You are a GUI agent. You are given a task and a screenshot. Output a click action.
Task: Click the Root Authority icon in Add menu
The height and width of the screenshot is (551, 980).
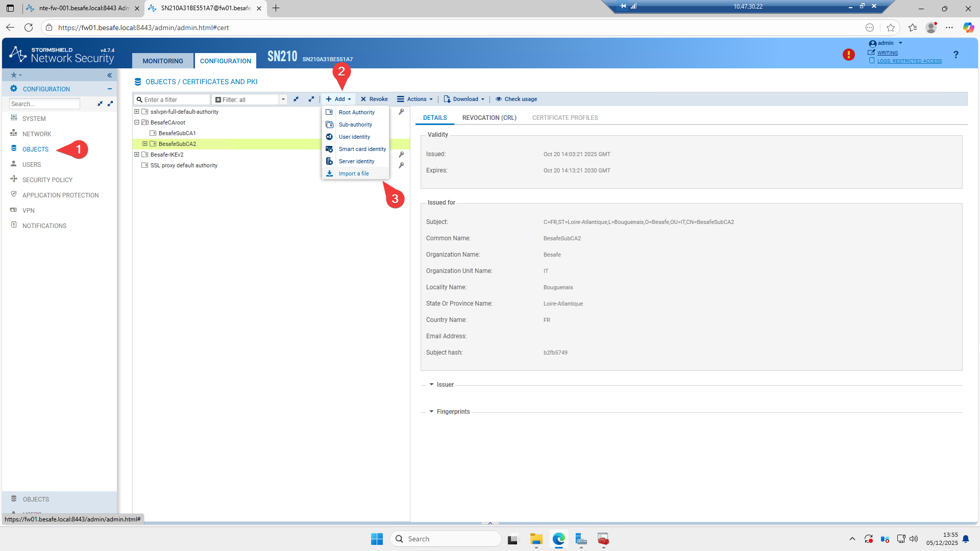click(329, 112)
